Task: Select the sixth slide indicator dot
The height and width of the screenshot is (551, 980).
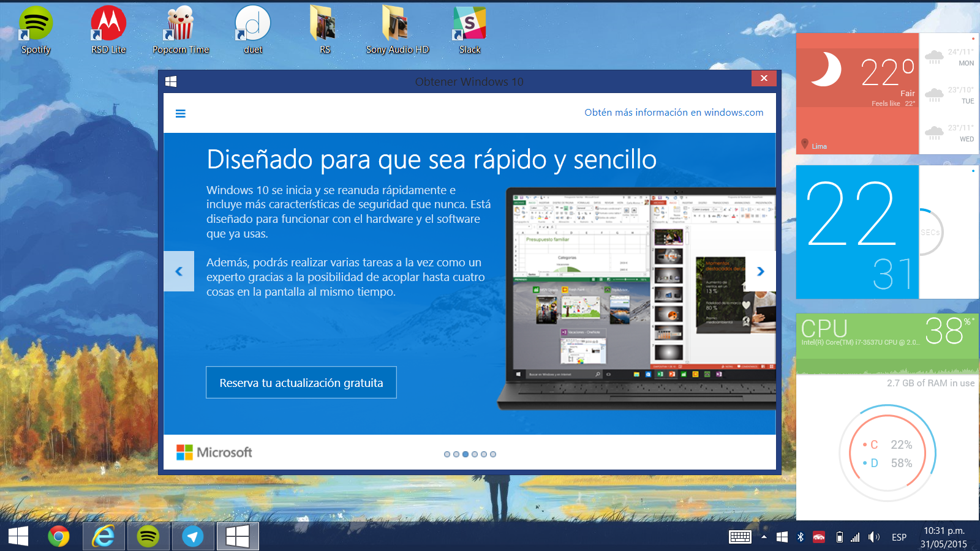Action: [493, 454]
